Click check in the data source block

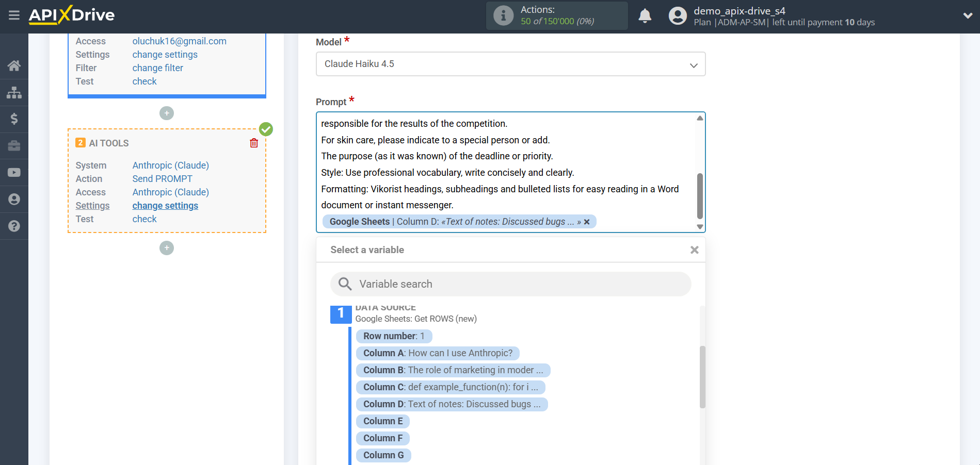click(x=144, y=81)
